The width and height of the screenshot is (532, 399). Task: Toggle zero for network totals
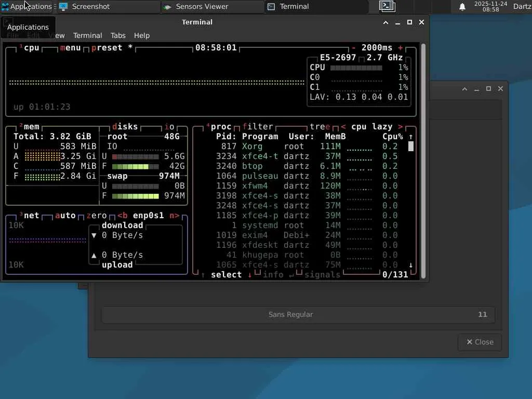point(96,216)
